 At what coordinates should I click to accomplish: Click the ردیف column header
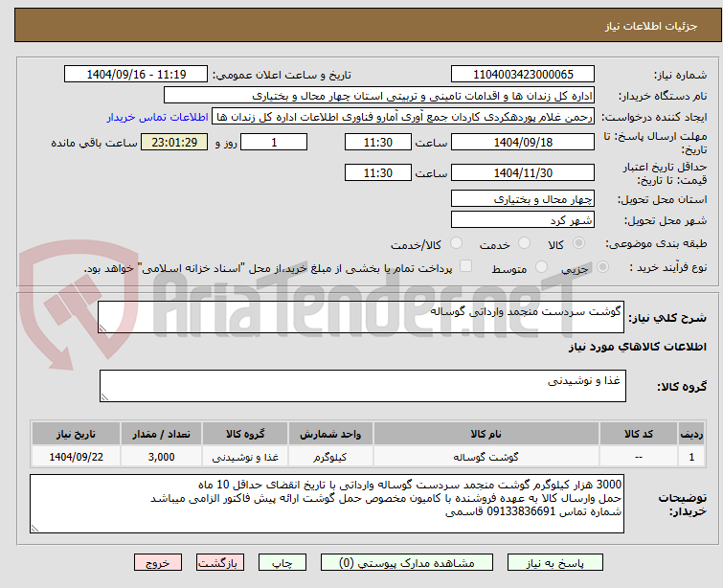tap(691, 434)
